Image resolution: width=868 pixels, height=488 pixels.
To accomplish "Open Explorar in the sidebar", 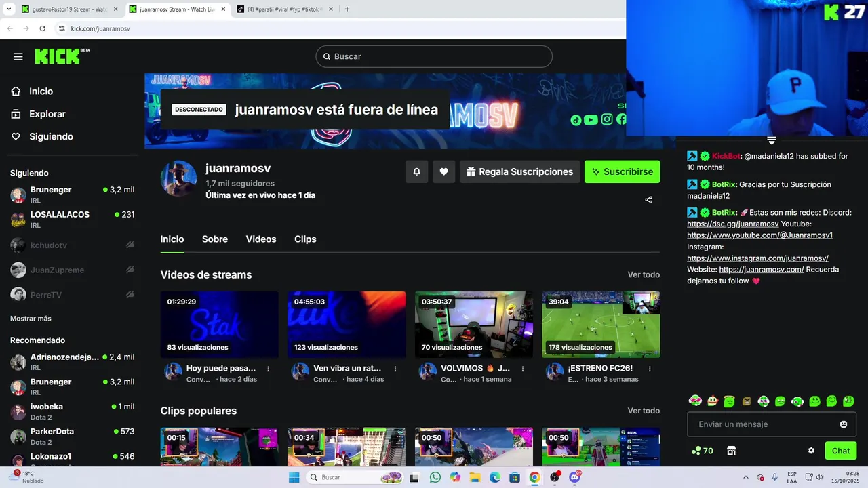I will (47, 114).
